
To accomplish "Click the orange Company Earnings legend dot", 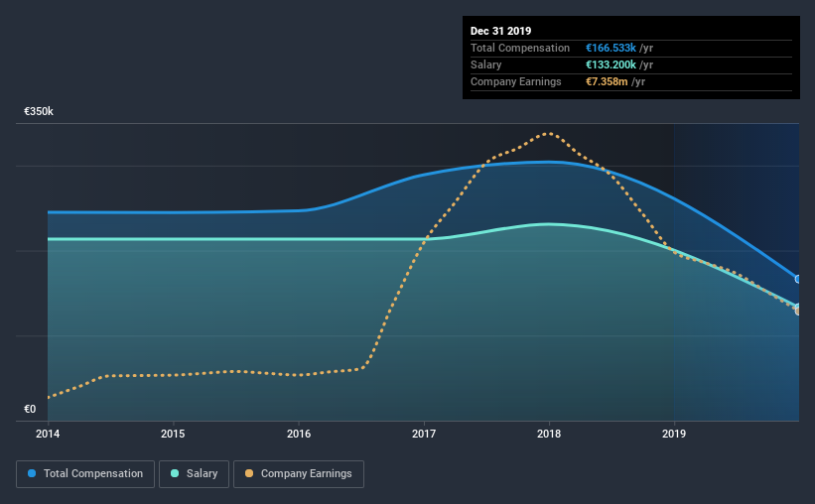I will coord(249,473).
